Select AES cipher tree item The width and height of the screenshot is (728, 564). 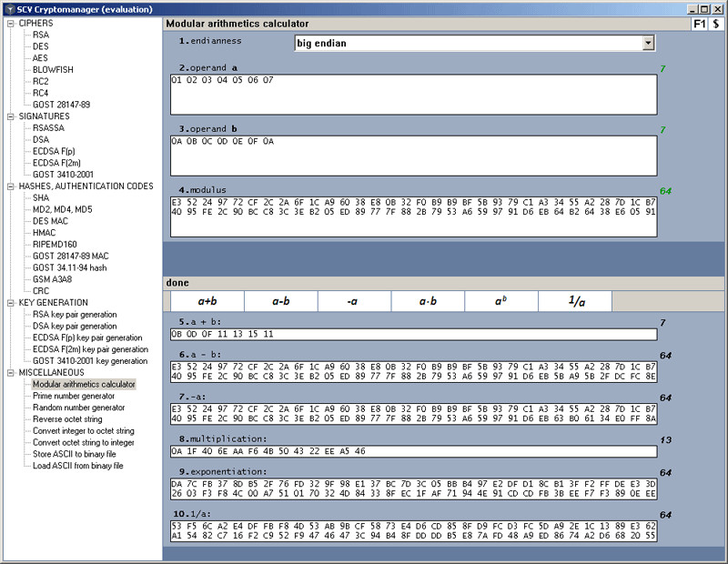(x=40, y=58)
